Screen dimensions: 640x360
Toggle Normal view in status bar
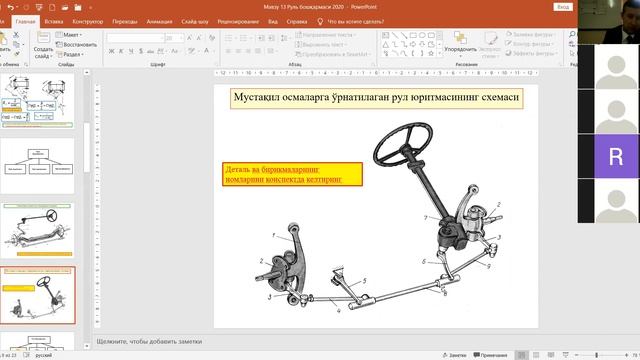click(x=521, y=355)
